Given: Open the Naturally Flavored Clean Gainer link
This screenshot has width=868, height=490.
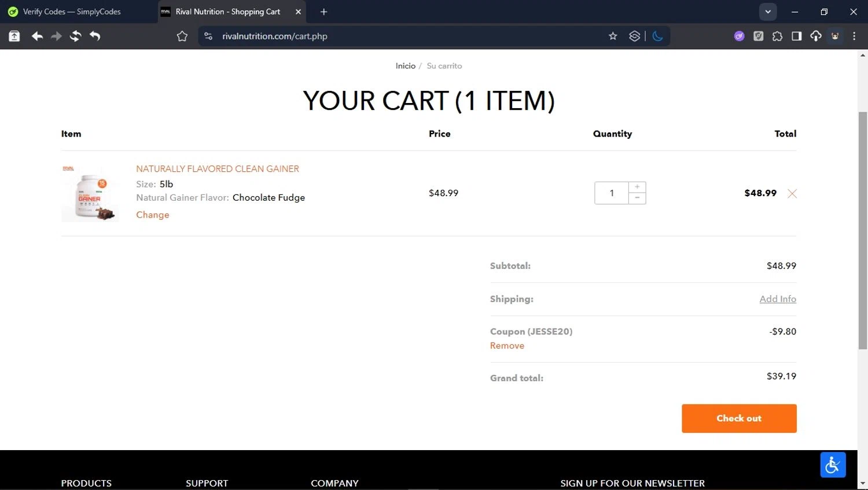Looking at the screenshot, I should (x=218, y=169).
